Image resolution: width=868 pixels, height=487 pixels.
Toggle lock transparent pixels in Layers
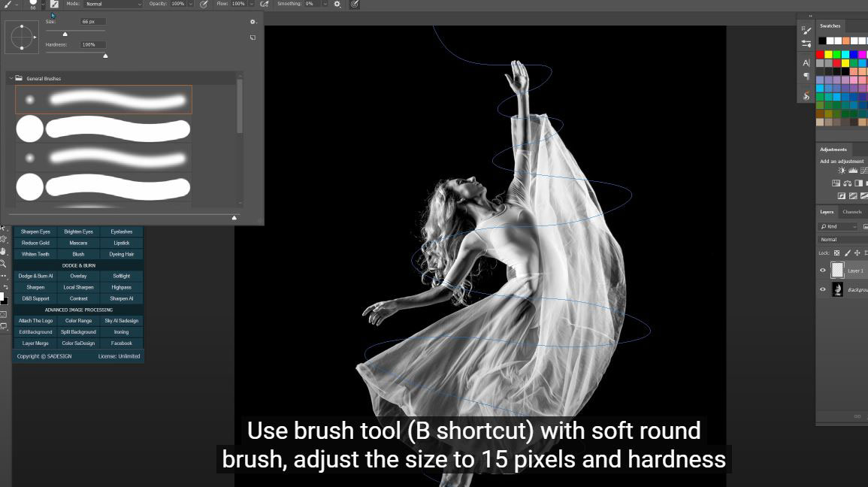[836, 253]
